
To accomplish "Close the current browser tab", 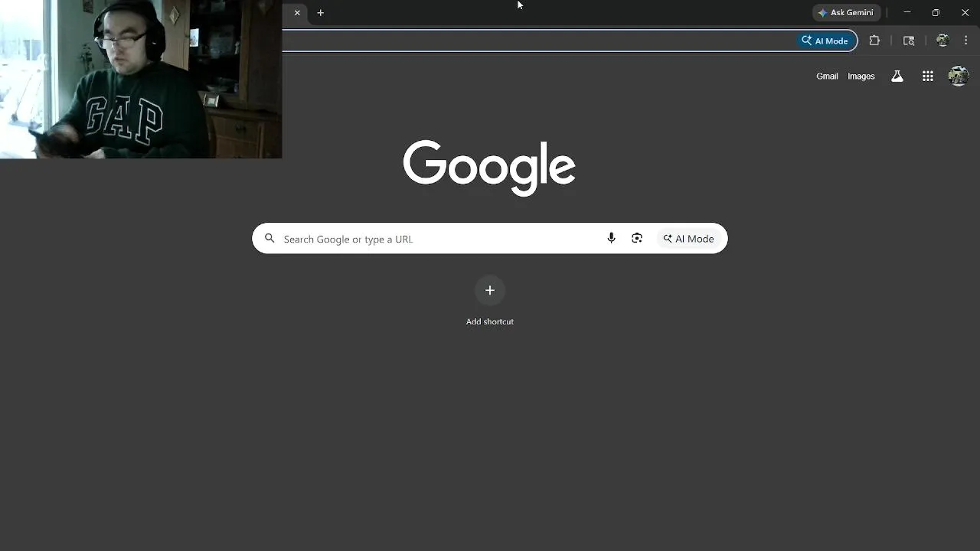I will point(297,13).
